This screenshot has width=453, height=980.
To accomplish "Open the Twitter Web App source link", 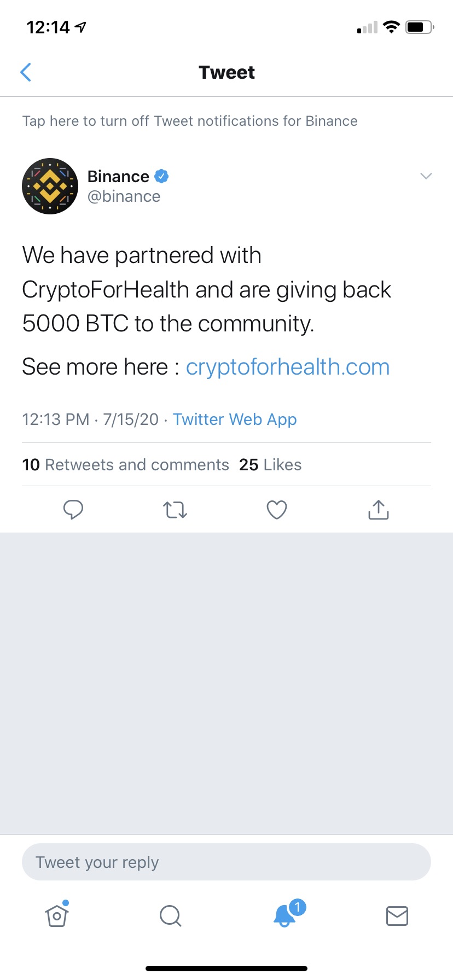I will pos(235,419).
